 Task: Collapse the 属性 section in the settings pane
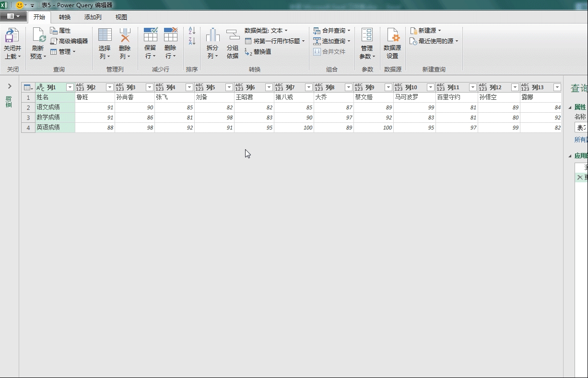pyautogui.click(x=570, y=107)
